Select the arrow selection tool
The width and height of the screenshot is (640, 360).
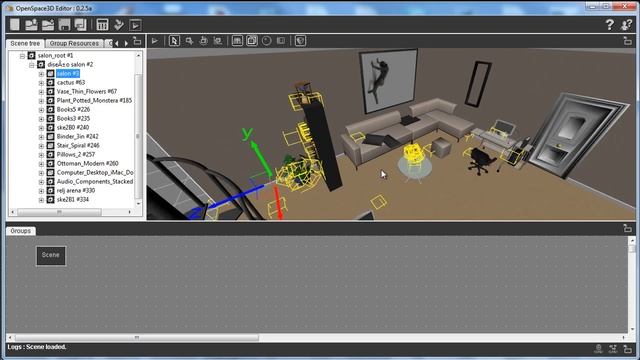tap(174, 41)
